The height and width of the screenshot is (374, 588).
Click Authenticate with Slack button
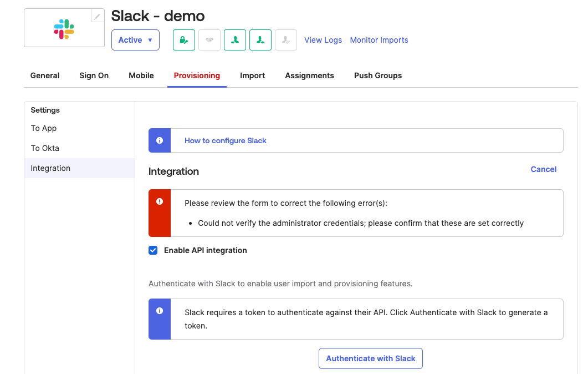pyautogui.click(x=371, y=358)
